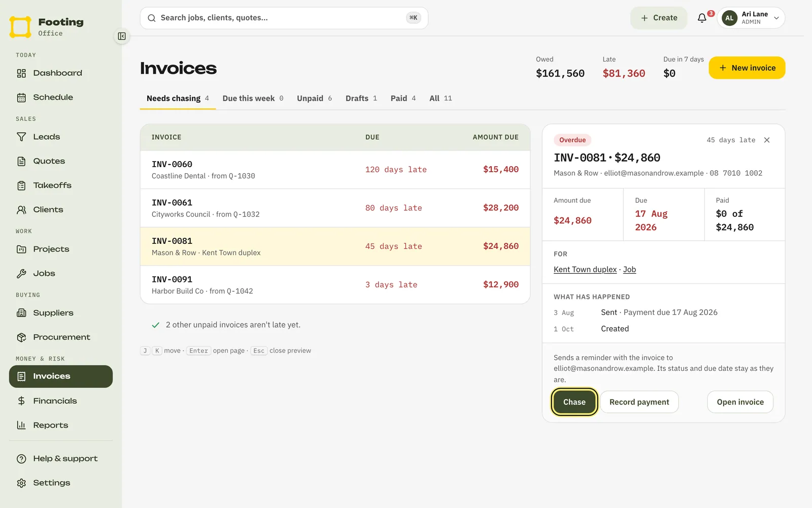
Task: Click the Jobs wrench icon
Action: 21,274
